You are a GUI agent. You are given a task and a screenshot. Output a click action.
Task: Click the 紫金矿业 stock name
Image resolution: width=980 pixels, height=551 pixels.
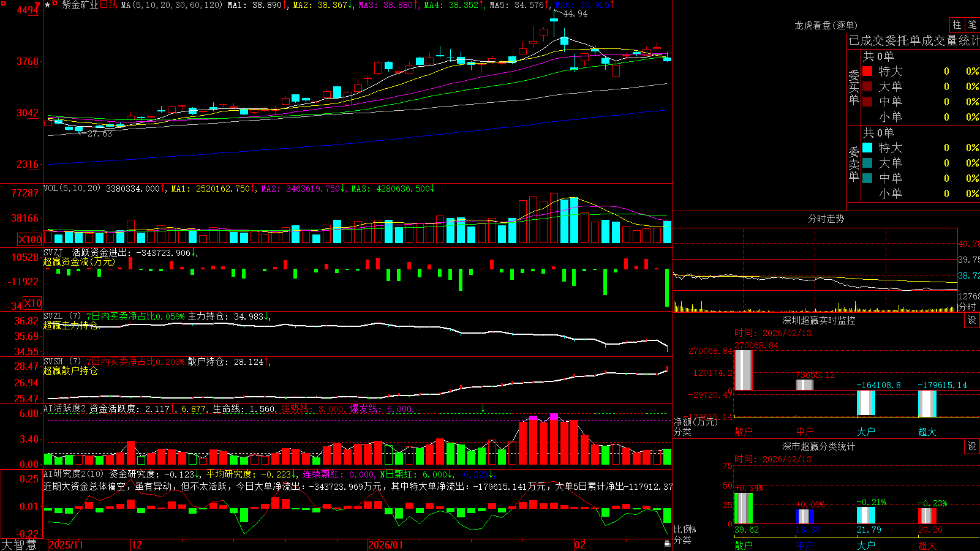80,5
